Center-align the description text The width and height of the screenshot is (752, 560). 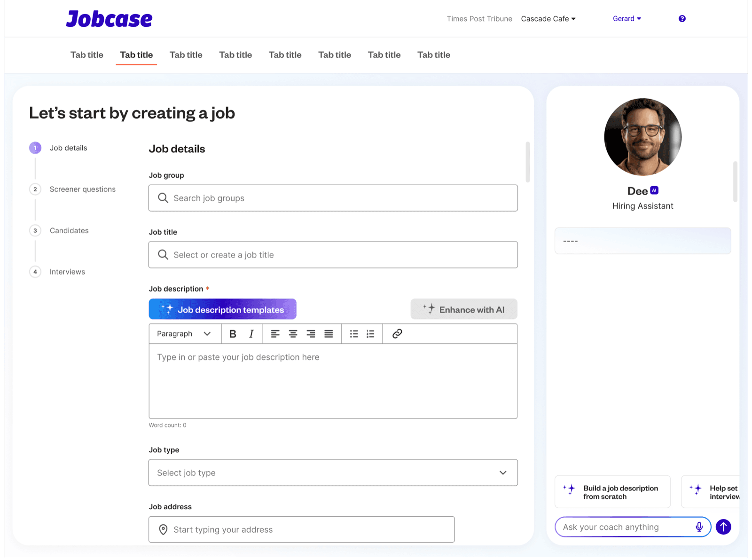click(293, 334)
